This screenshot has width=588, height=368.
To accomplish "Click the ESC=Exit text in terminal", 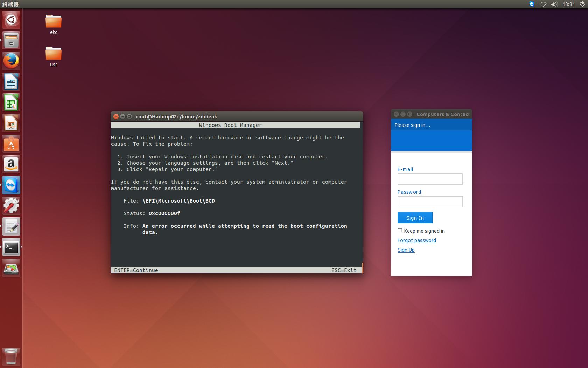I will tap(344, 270).
